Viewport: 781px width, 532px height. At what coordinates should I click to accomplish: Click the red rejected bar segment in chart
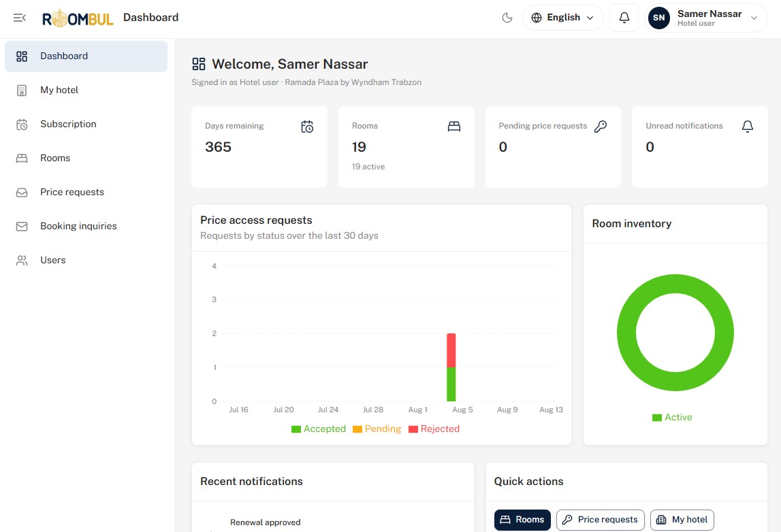click(x=451, y=350)
